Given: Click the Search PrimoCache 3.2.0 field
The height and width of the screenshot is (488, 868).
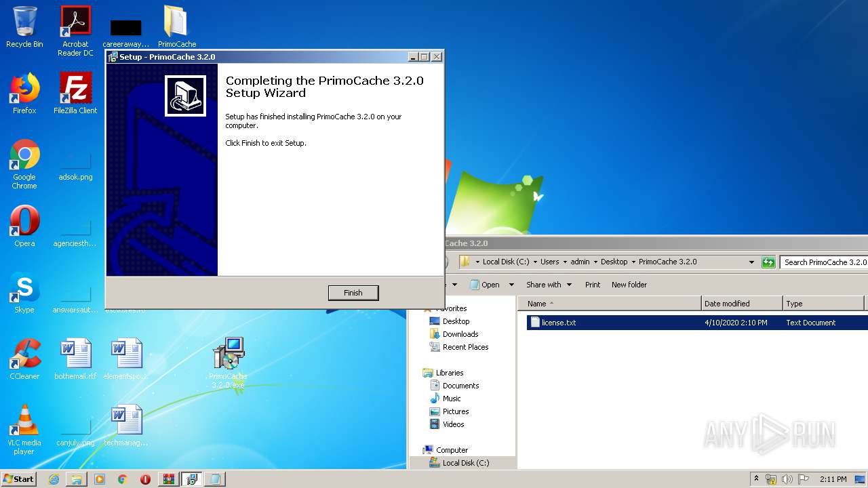Looking at the screenshot, I should (x=824, y=262).
